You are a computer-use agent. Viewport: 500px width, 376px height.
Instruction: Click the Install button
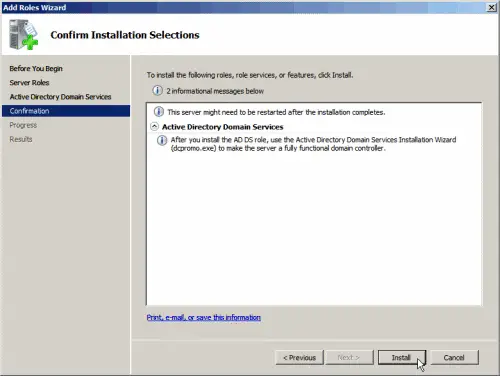pyautogui.click(x=402, y=357)
